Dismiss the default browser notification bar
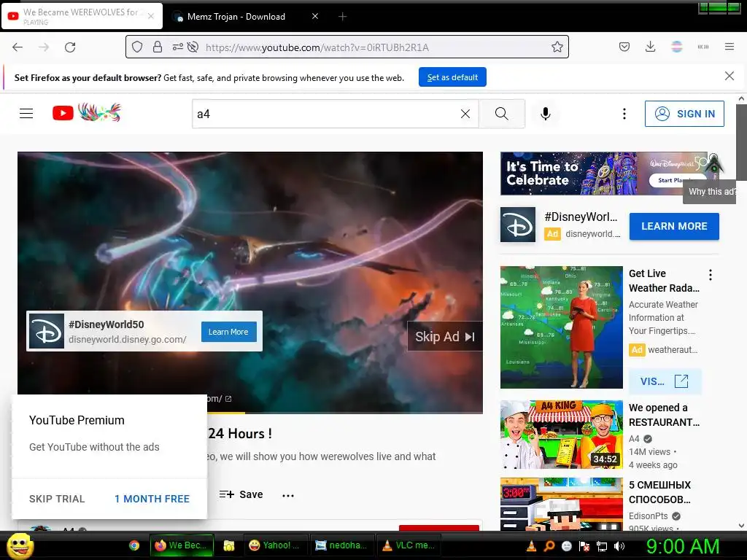The height and width of the screenshot is (560, 747). point(729,76)
